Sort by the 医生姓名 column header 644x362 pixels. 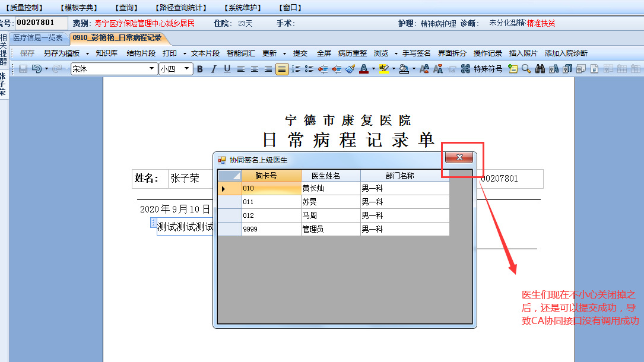(x=331, y=176)
